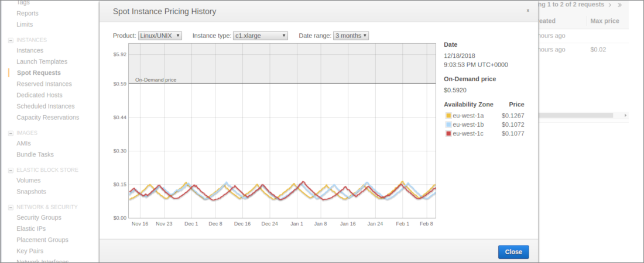Click last page double arrow in pager
The height and width of the screenshot is (263, 644).
(x=620, y=5)
